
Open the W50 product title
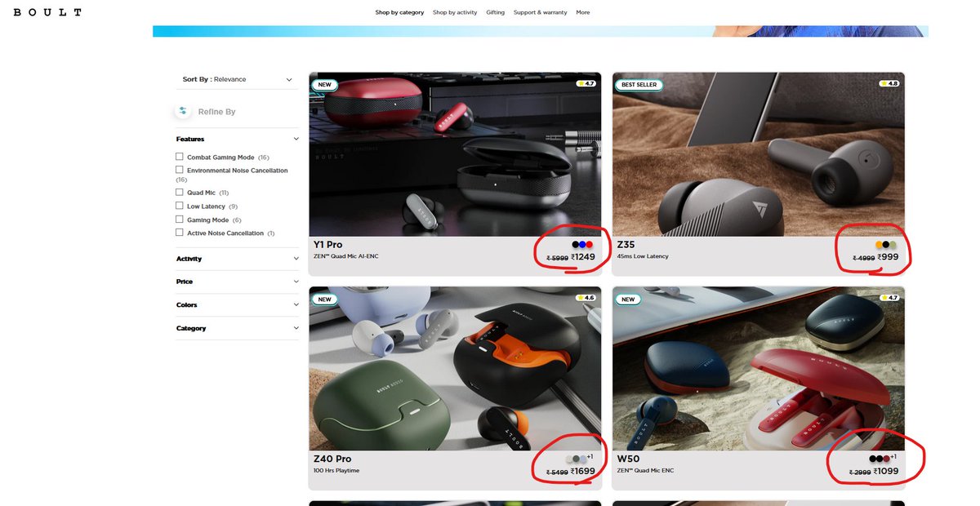click(x=628, y=459)
